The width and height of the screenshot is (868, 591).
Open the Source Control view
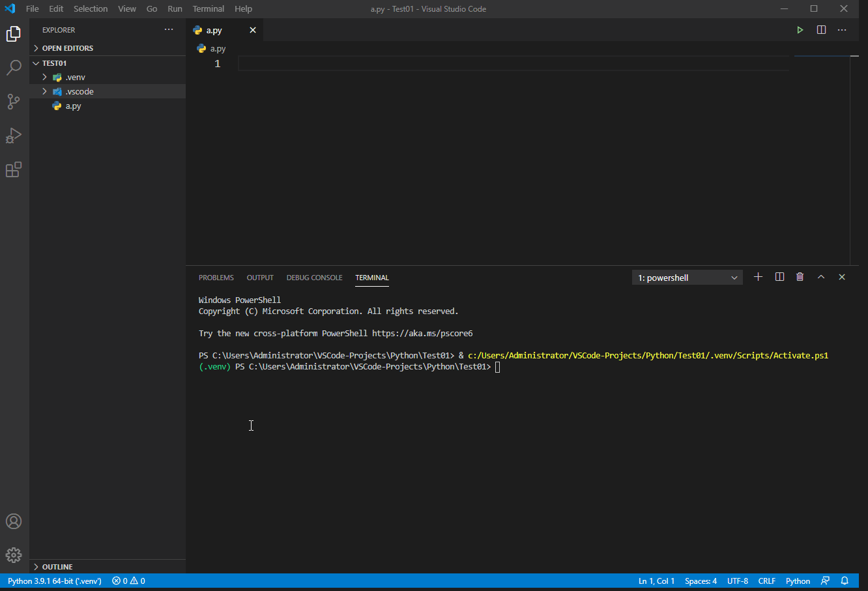click(14, 101)
